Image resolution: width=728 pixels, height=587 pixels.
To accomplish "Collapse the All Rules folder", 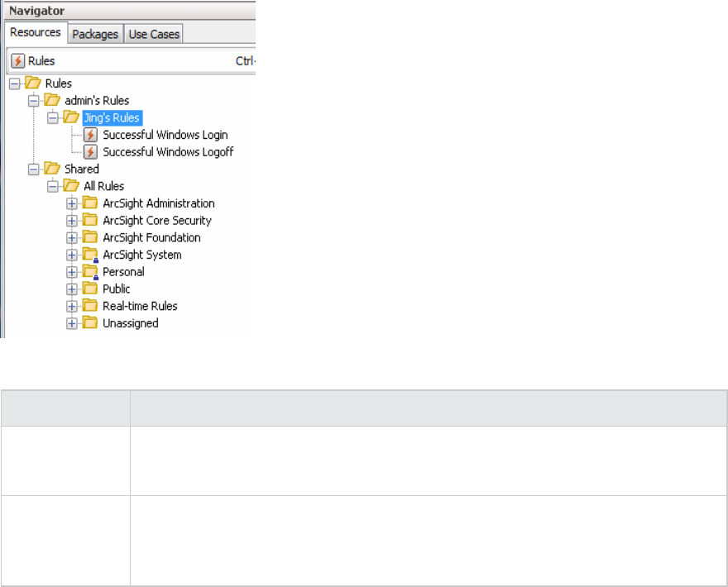I will click(x=52, y=187).
